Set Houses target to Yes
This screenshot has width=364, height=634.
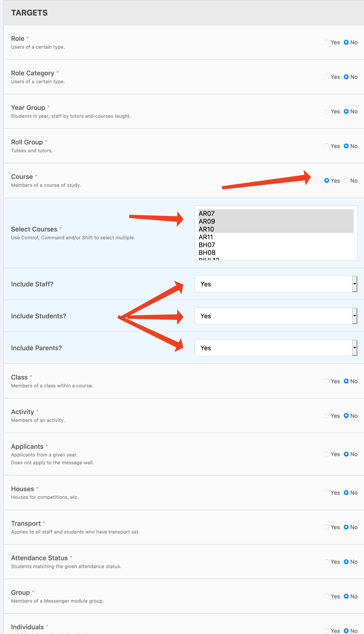click(327, 493)
